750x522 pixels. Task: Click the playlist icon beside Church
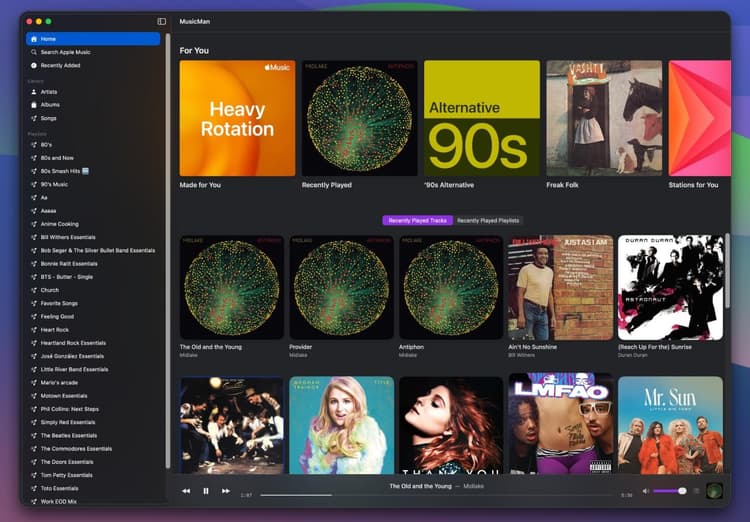(34, 290)
